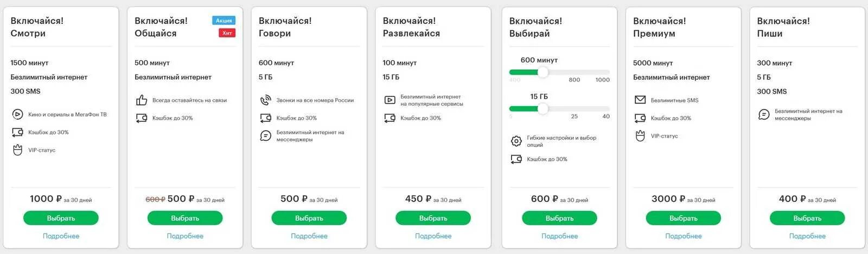Click the envelope SMS icon in Премиум plan
The image size is (868, 254).
point(640,100)
